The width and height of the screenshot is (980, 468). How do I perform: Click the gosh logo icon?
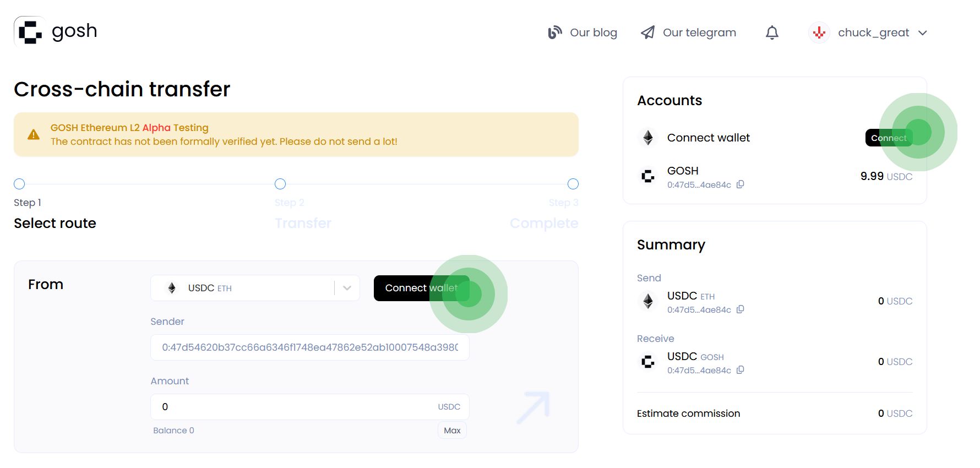pos(30,31)
